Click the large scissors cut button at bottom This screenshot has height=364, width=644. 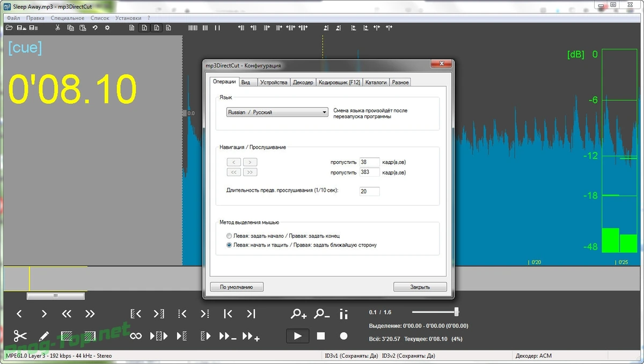tap(20, 336)
